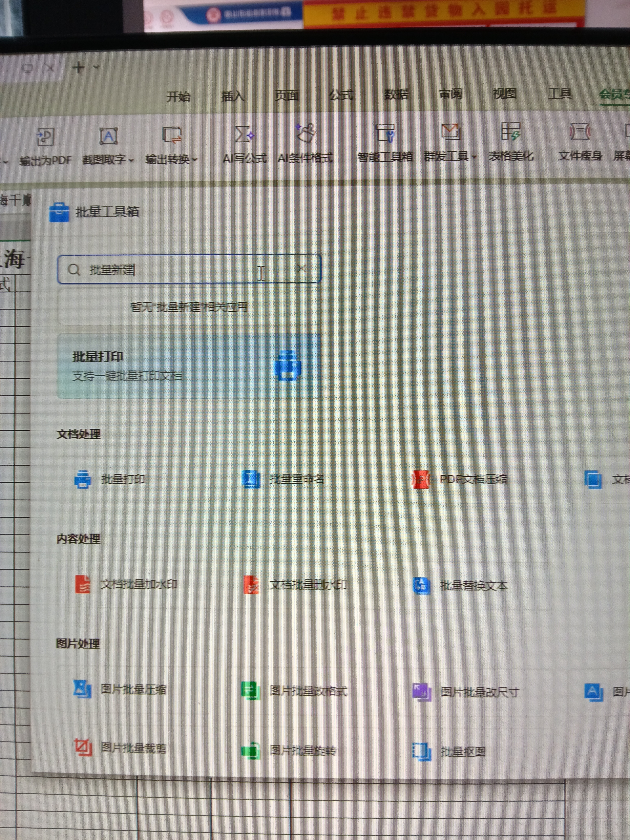Clear the search box with X
Image resolution: width=630 pixels, height=840 pixels.
301,269
